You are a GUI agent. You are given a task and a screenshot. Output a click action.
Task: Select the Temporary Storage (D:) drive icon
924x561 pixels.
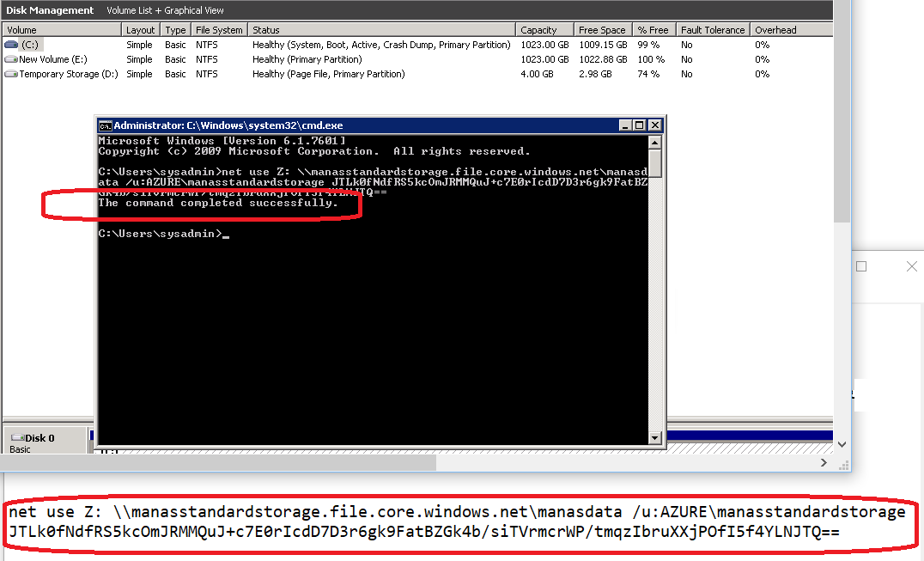click(x=11, y=74)
